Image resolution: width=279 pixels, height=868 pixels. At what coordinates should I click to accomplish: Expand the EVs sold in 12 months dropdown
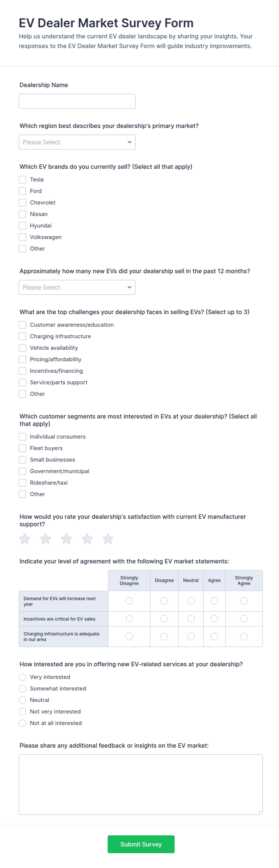click(77, 287)
